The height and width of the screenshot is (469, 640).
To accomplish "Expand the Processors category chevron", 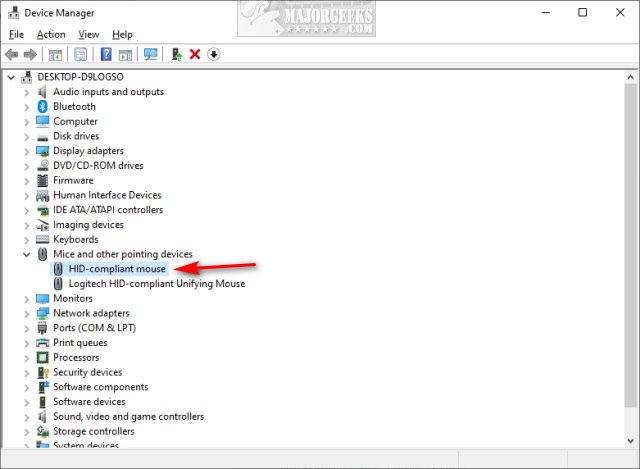I will [27, 358].
